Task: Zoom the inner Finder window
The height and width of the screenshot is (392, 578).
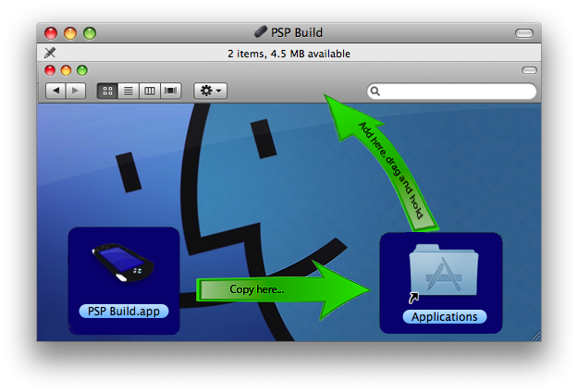Action: 82,70
